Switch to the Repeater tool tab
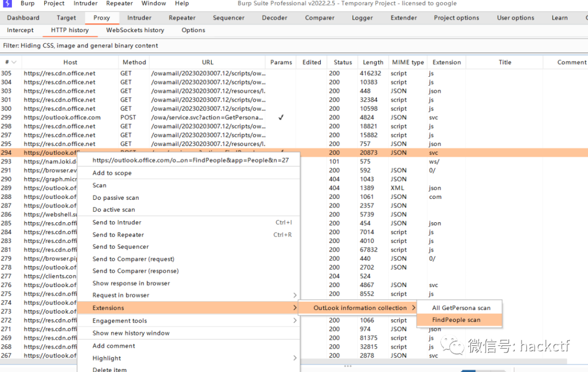Image resolution: width=588 pixels, height=372 pixels. [182, 17]
